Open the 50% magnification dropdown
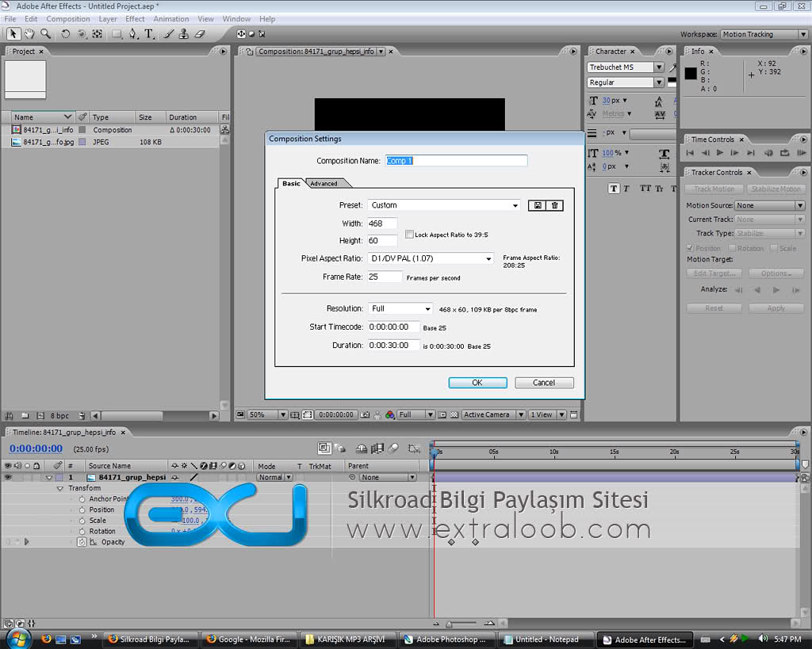The height and width of the screenshot is (649, 812). click(268, 414)
